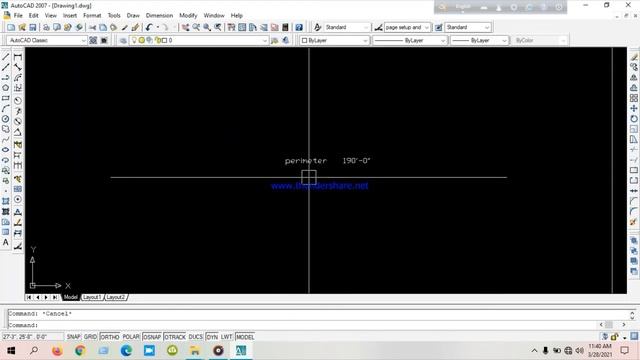Open the AutoCAD Classic workspace dropdown

tap(47, 40)
